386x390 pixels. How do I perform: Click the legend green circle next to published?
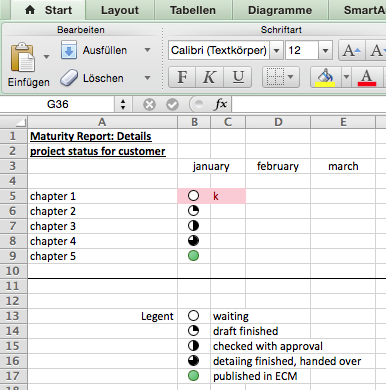193,376
